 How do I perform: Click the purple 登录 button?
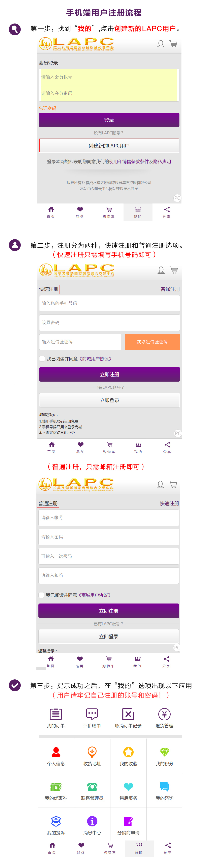109,120
